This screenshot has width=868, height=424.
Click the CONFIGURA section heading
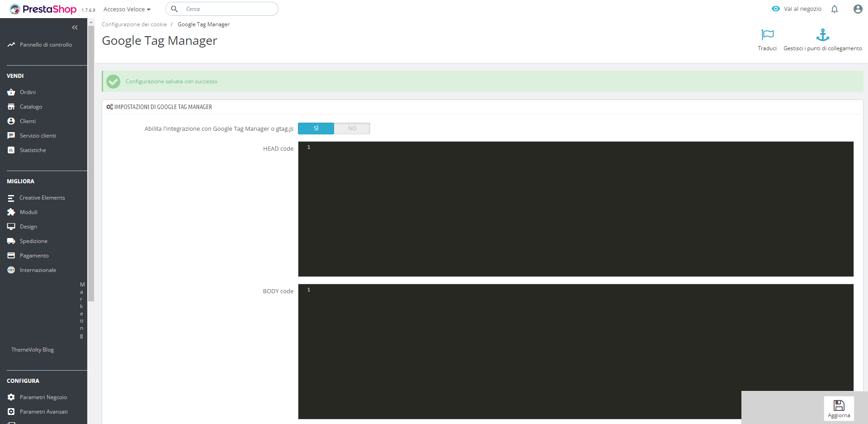click(23, 381)
